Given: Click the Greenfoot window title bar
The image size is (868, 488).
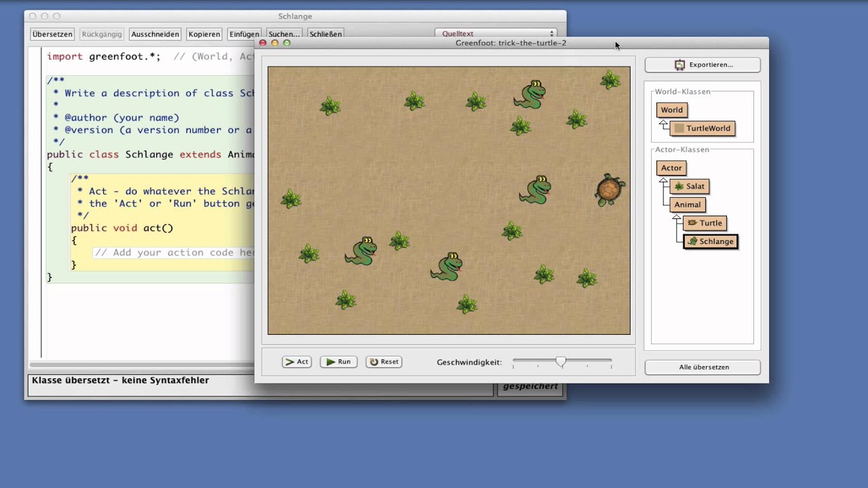Looking at the screenshot, I should [511, 43].
